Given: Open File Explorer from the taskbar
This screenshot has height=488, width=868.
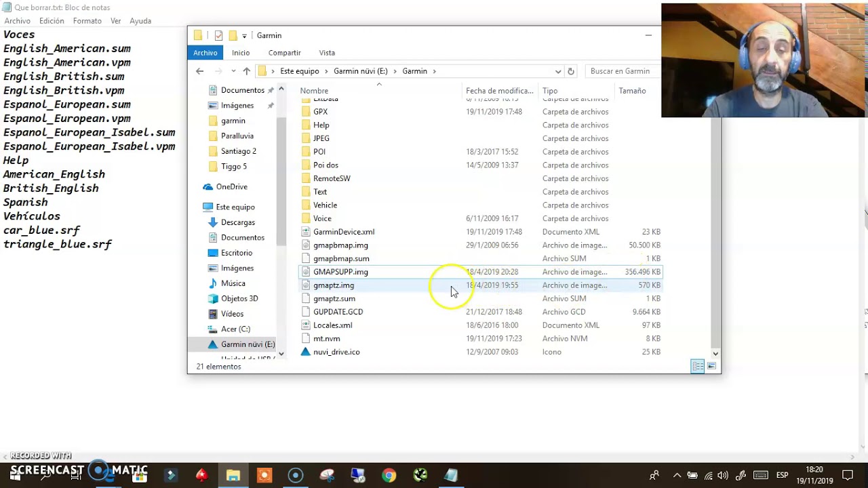Looking at the screenshot, I should point(233,475).
